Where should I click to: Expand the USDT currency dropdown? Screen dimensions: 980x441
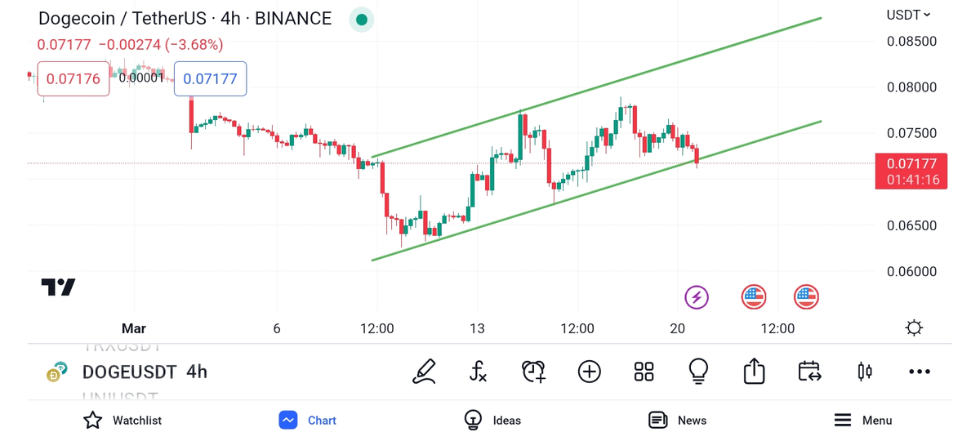[908, 15]
